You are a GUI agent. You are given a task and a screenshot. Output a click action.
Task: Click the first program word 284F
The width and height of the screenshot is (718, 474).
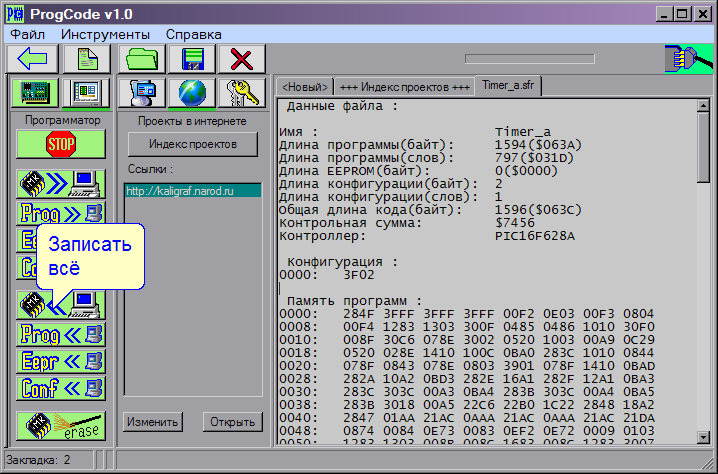pos(359,314)
